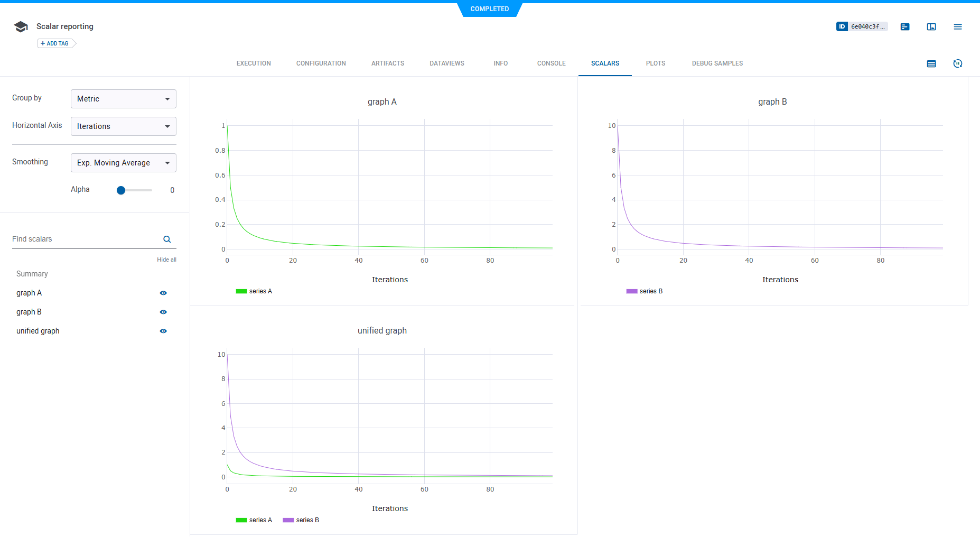The height and width of the screenshot is (537, 980).
Task: Switch to the PLOTS tab
Action: tap(655, 63)
